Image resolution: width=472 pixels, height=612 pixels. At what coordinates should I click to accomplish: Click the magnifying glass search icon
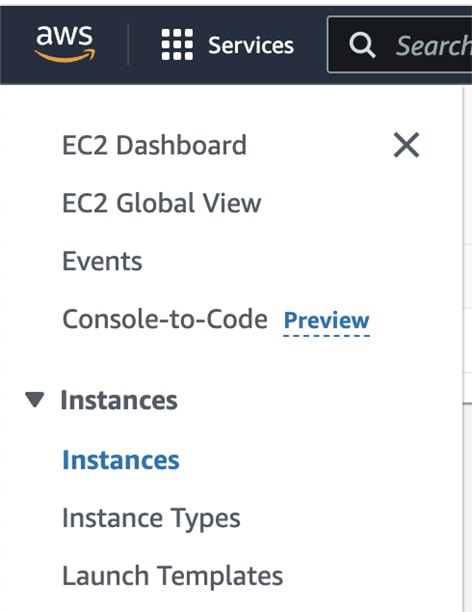tap(362, 45)
